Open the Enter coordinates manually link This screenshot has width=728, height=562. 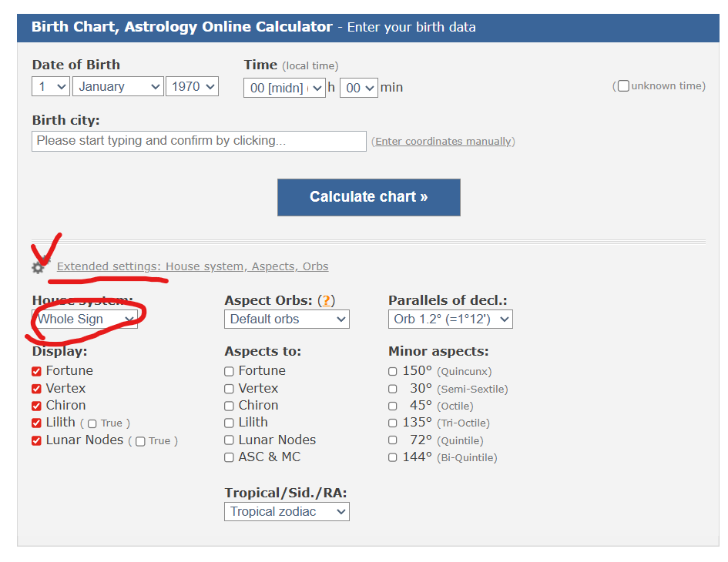(444, 142)
